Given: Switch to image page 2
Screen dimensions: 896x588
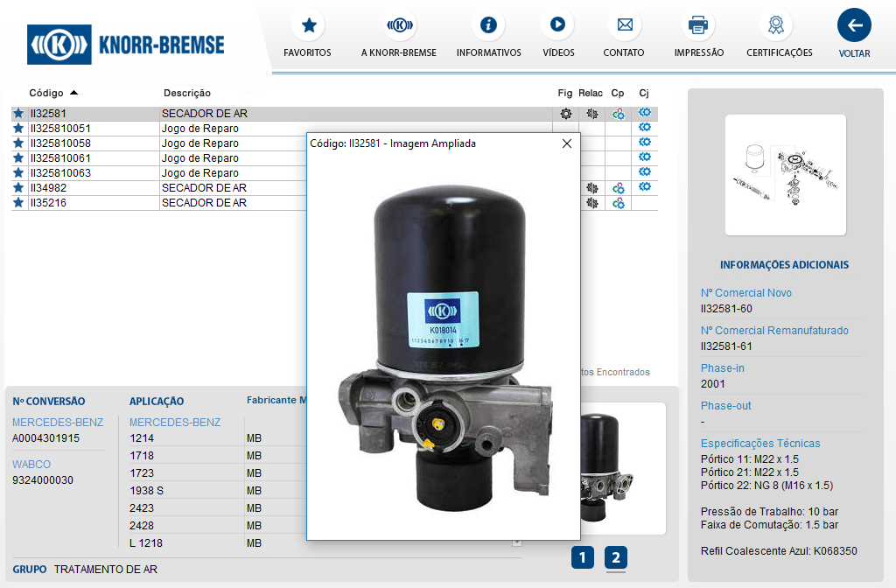Looking at the screenshot, I should pyautogui.click(x=616, y=557).
